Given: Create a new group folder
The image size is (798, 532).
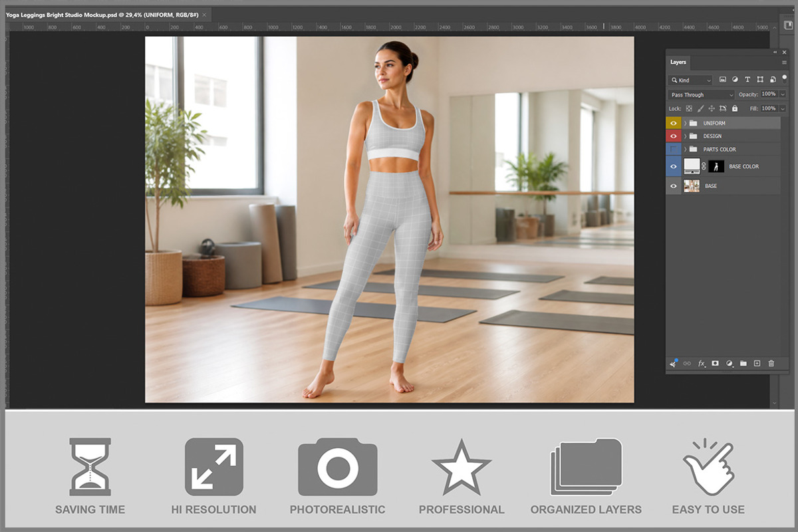Looking at the screenshot, I should [x=743, y=364].
